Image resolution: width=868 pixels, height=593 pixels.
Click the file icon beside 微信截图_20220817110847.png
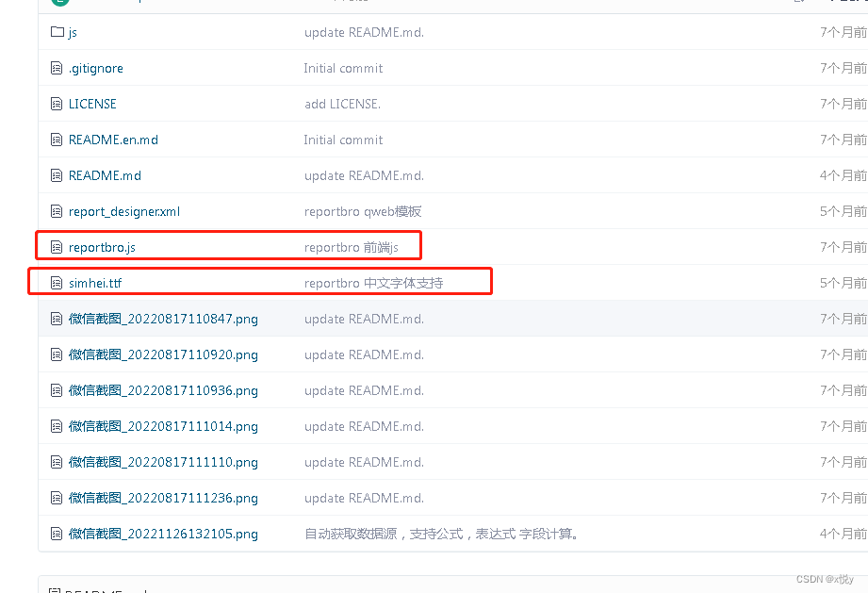point(57,319)
